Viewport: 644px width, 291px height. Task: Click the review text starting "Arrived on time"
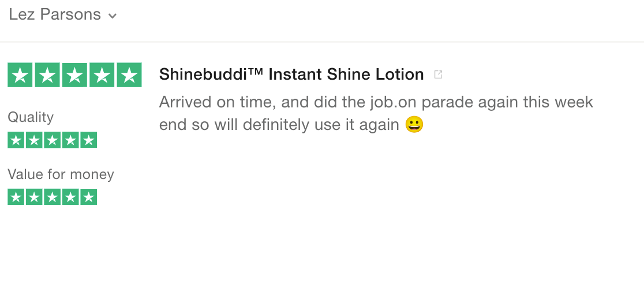click(376, 103)
